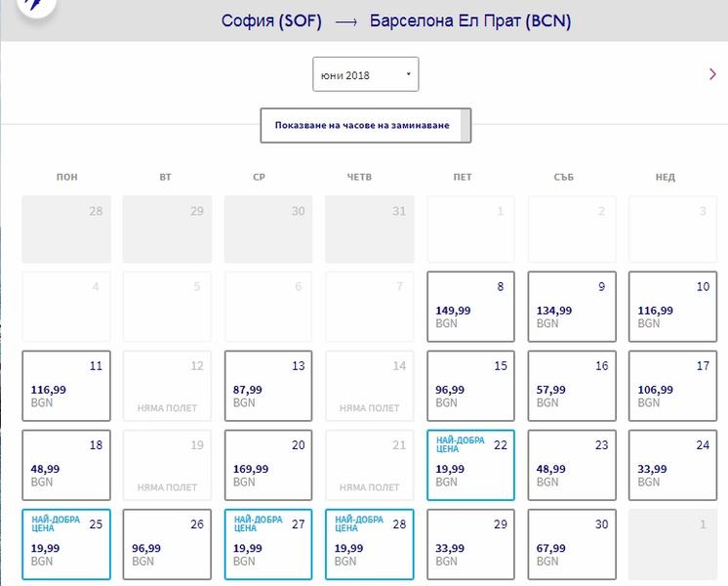728x586 pixels.
Task: Pick best price date June 25
Action: (x=66, y=544)
